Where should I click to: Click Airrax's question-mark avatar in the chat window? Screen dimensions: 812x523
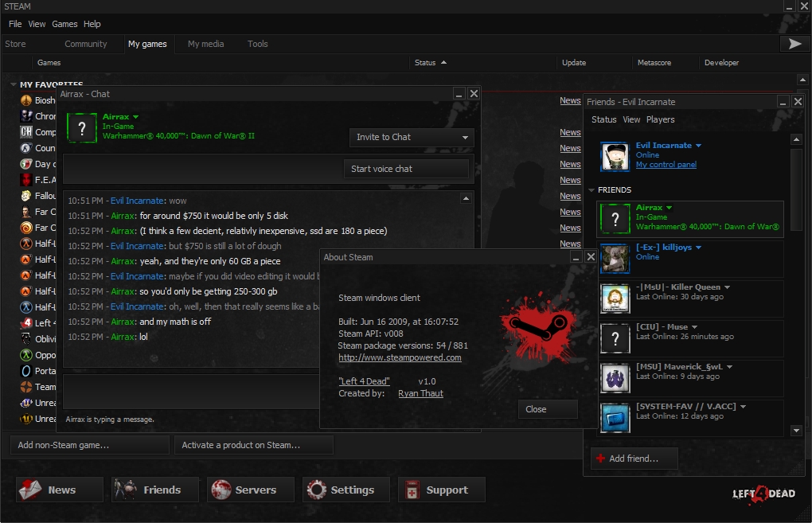[x=82, y=128]
